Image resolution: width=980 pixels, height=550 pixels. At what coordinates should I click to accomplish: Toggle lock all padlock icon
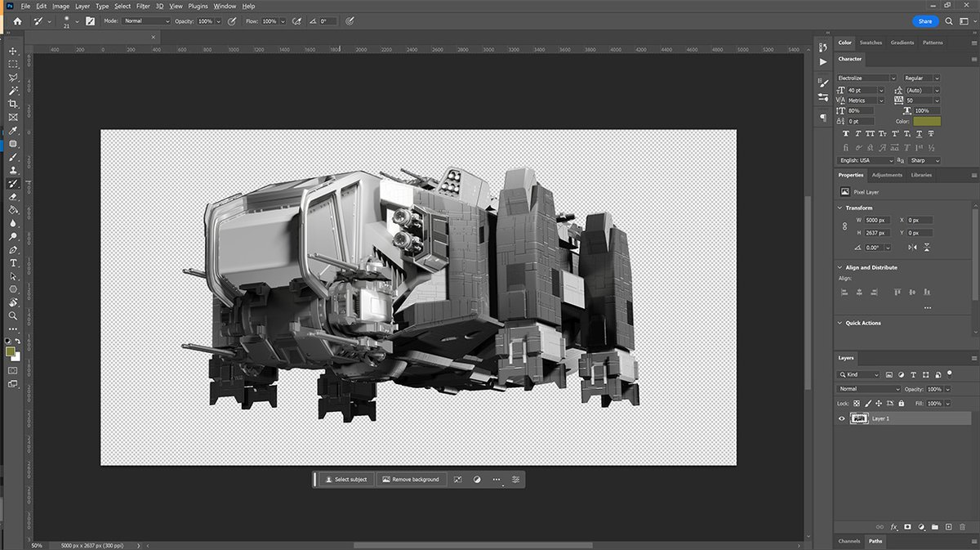(901, 404)
